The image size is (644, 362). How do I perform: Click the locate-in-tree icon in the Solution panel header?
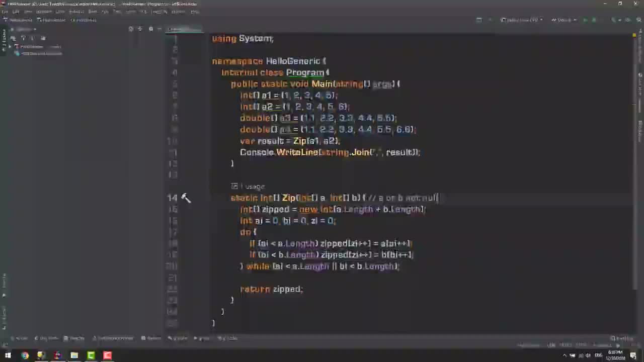pos(131,29)
